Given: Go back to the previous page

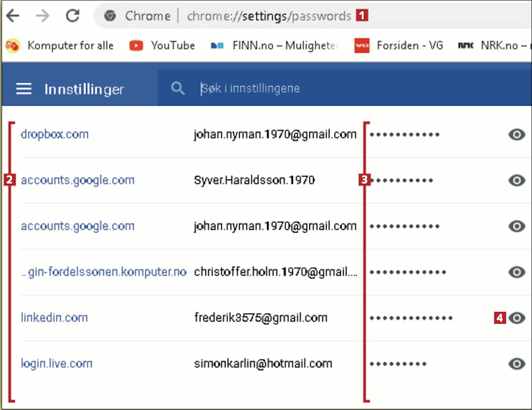Looking at the screenshot, I should (13, 16).
